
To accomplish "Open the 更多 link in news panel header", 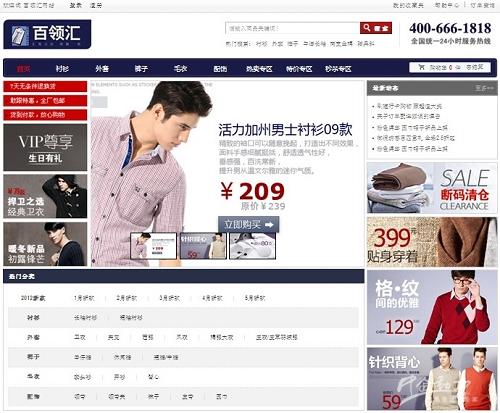I will pos(484,88).
